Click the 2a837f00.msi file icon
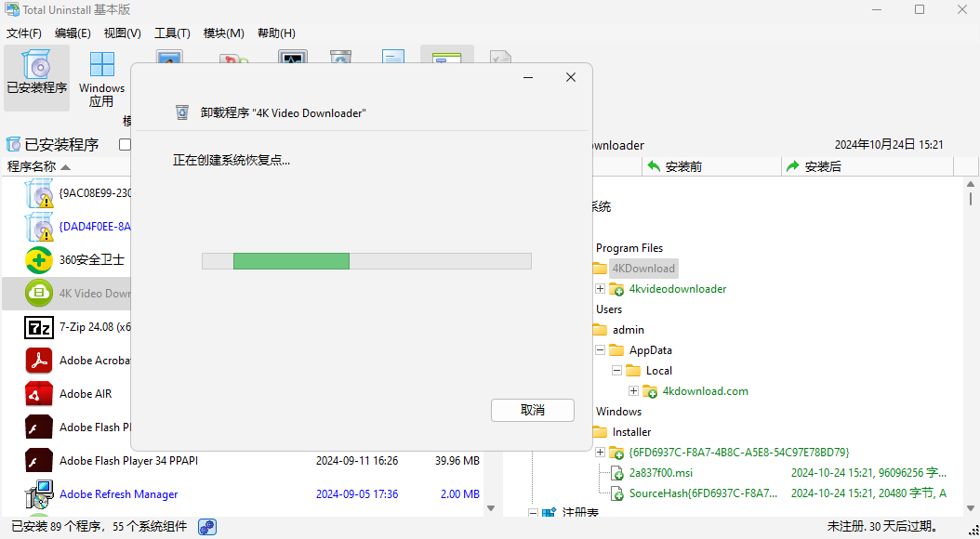This screenshot has width=980, height=539. 616,473
